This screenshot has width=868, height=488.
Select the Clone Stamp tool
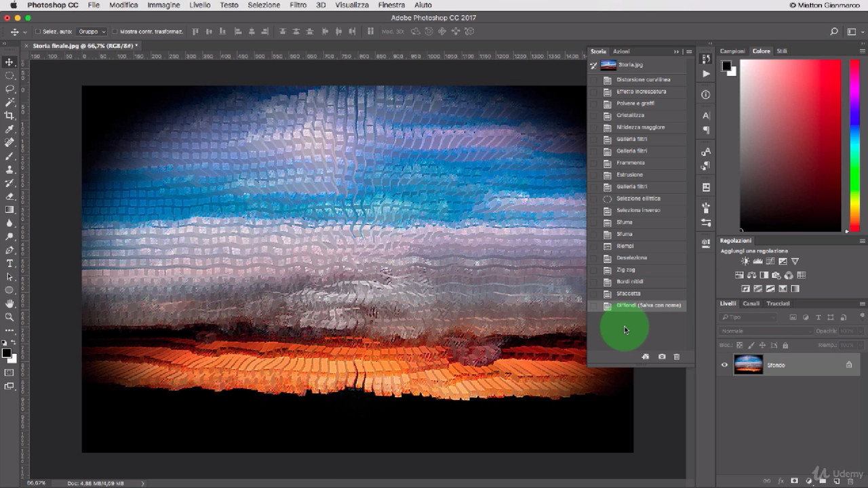point(9,169)
